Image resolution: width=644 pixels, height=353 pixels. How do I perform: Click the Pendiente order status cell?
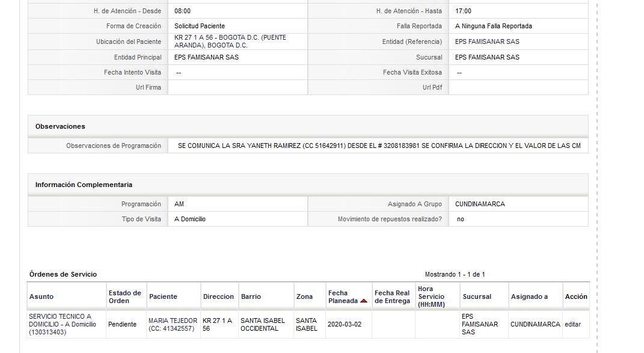click(x=123, y=324)
